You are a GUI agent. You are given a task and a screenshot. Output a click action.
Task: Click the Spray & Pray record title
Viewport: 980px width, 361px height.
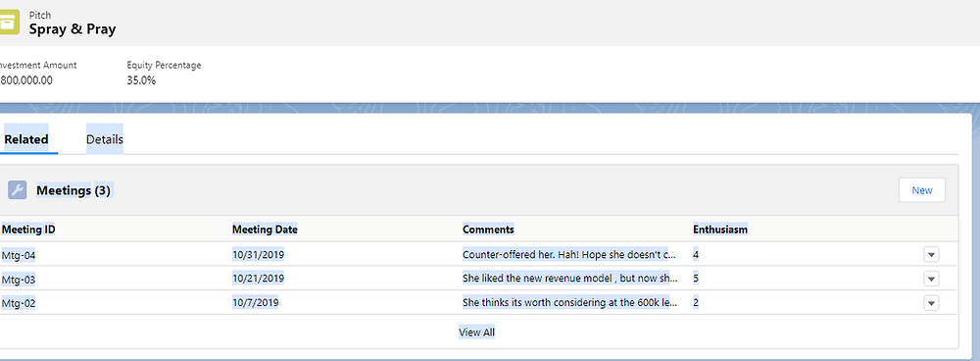(x=73, y=29)
